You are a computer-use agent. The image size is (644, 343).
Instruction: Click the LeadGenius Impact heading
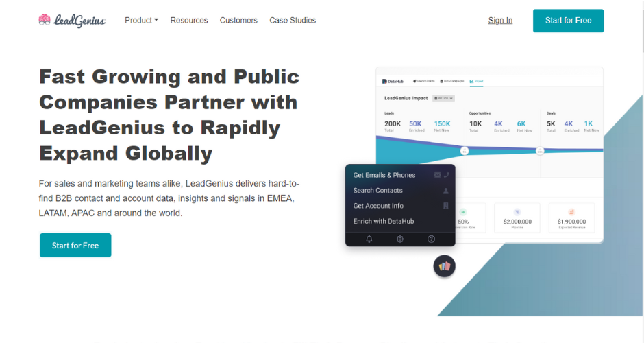[406, 98]
